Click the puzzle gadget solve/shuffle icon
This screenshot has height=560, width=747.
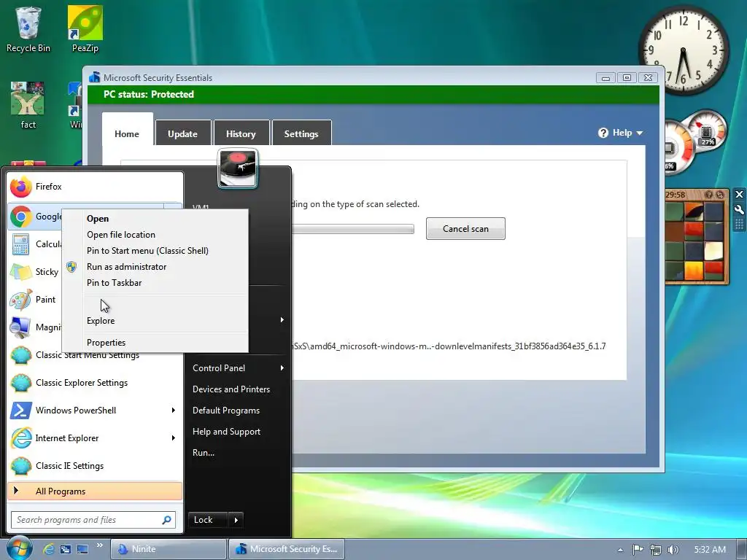720,195
